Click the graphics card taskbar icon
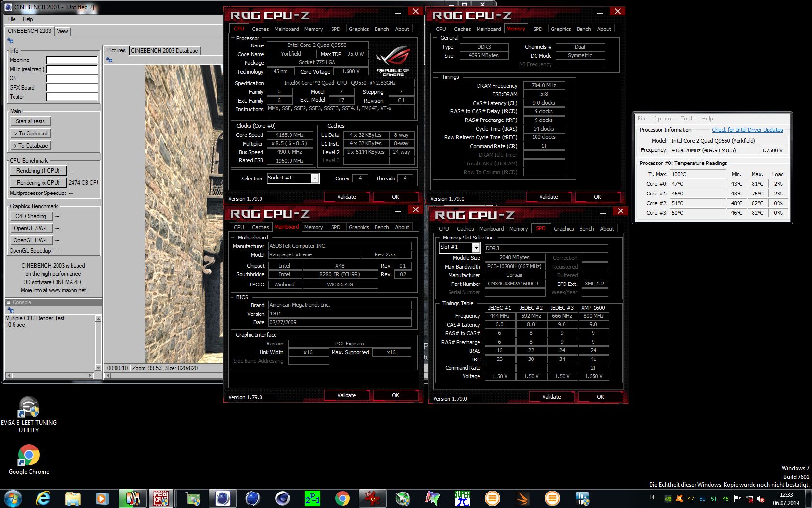The width and height of the screenshot is (812, 508). (x=192, y=498)
